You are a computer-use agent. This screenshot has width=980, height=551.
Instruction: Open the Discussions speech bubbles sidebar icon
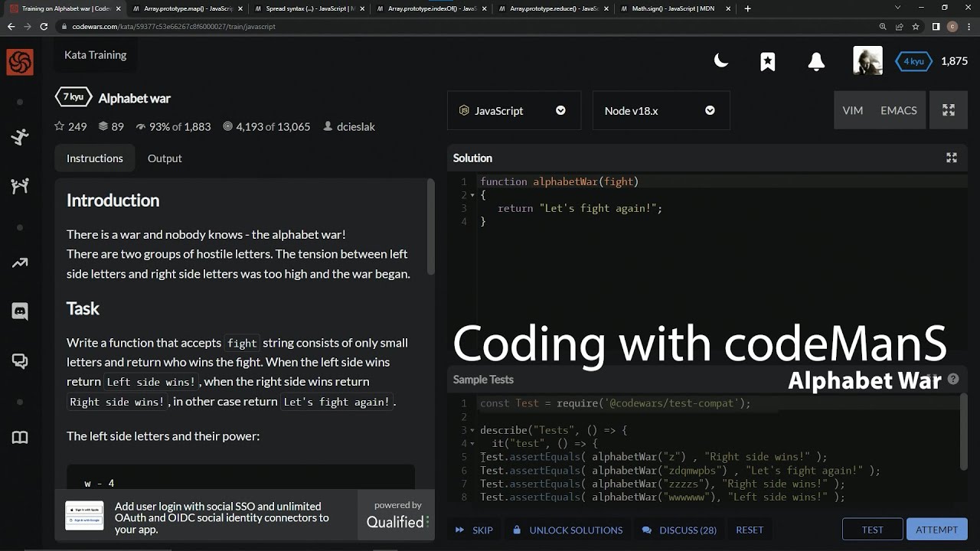[x=20, y=361]
